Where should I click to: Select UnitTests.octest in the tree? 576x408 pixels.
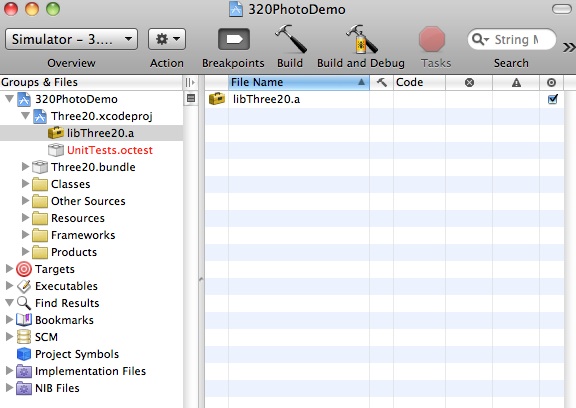pos(109,150)
